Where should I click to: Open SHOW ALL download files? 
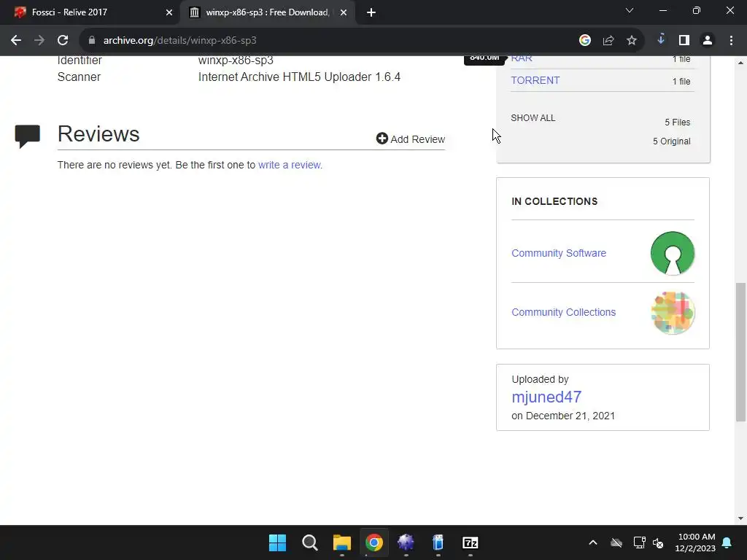coord(533,117)
